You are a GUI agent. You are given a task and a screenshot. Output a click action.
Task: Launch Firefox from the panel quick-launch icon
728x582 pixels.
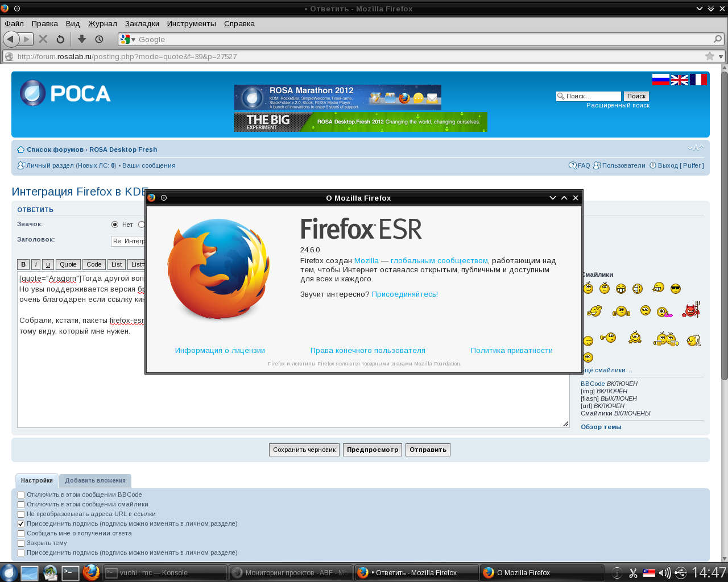(91, 572)
